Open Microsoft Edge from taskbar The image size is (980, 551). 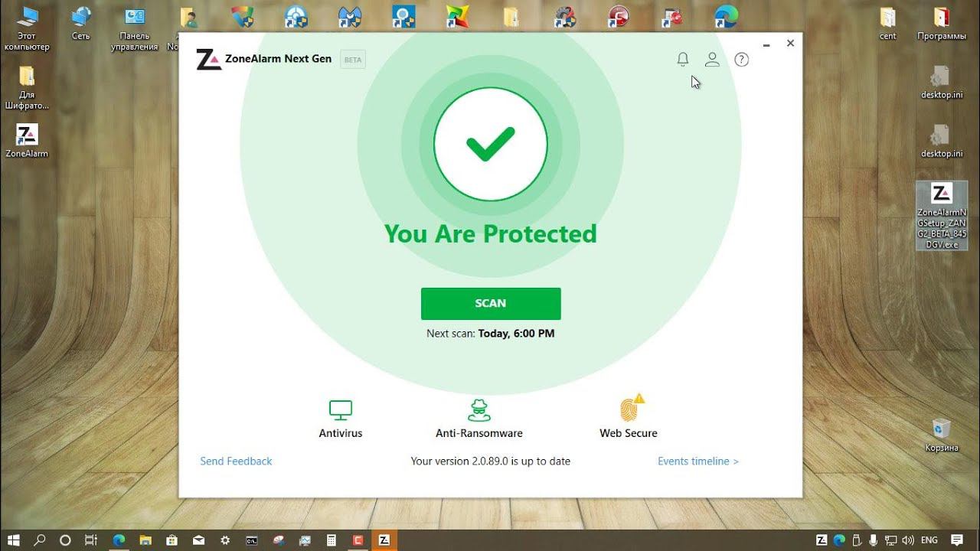[x=119, y=540]
